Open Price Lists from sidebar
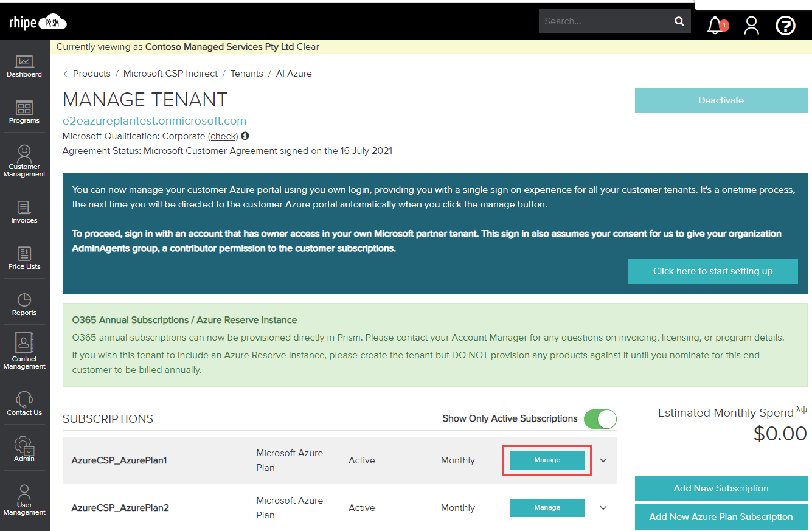Screen dimensions: 812x531 click(24, 259)
